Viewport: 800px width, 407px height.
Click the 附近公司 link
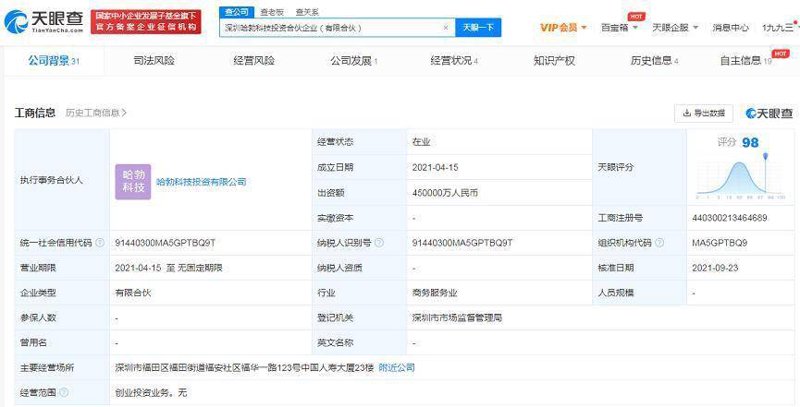396,367
